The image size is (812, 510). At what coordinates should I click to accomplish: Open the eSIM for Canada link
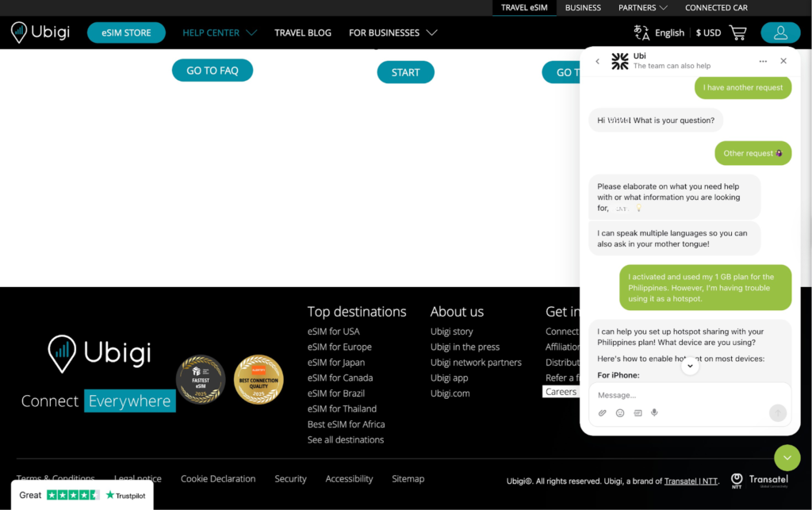pyautogui.click(x=340, y=378)
